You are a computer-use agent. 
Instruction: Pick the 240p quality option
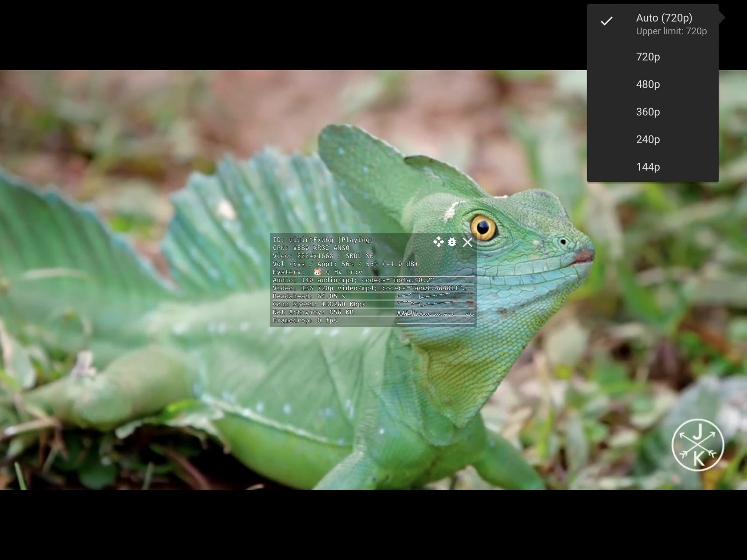(648, 139)
